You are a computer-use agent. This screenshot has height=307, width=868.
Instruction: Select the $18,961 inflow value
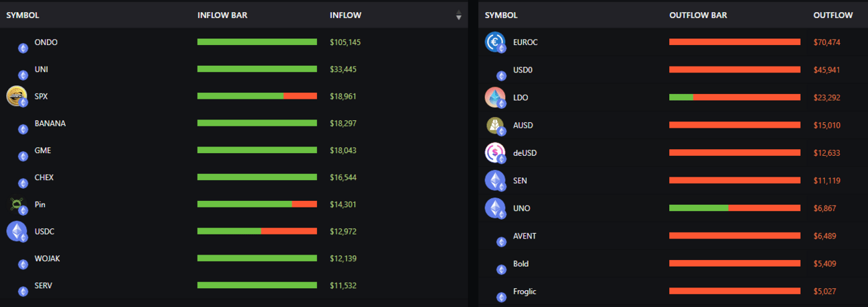click(x=343, y=96)
